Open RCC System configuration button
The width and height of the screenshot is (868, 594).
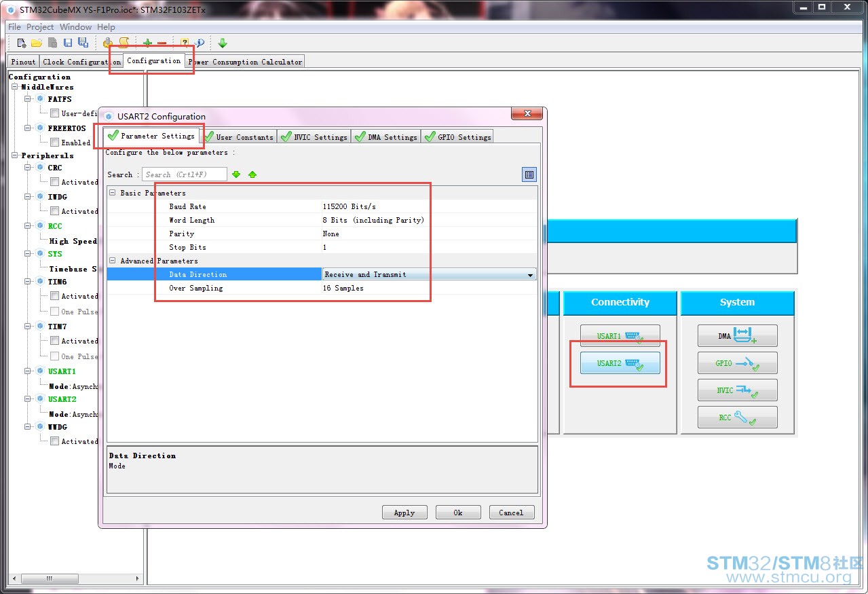click(x=738, y=417)
